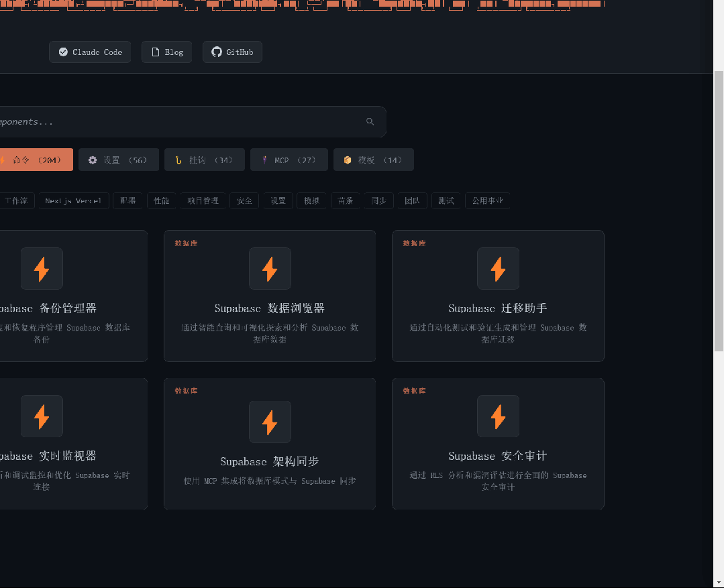Filter by the 团队 tag
724x588 pixels.
coord(413,200)
